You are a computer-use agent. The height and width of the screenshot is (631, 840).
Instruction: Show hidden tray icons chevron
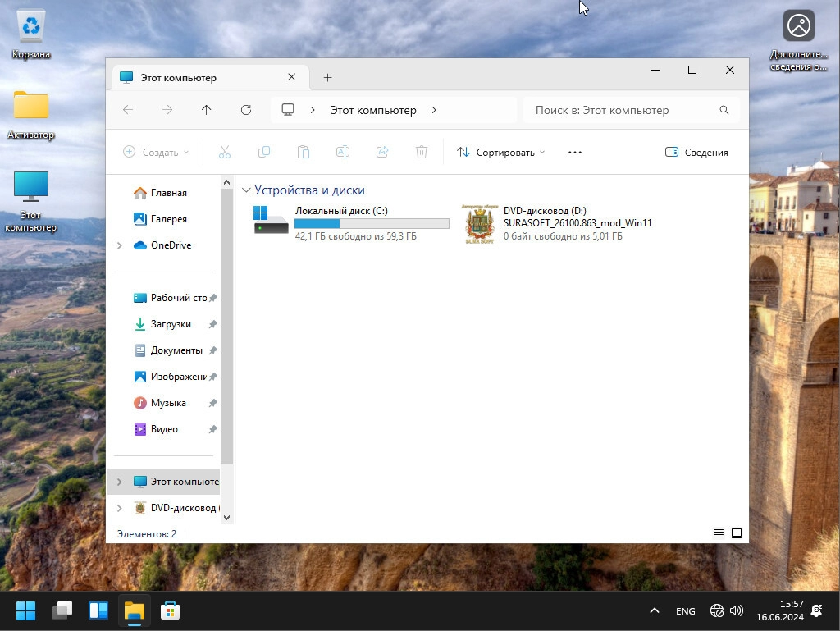654,610
